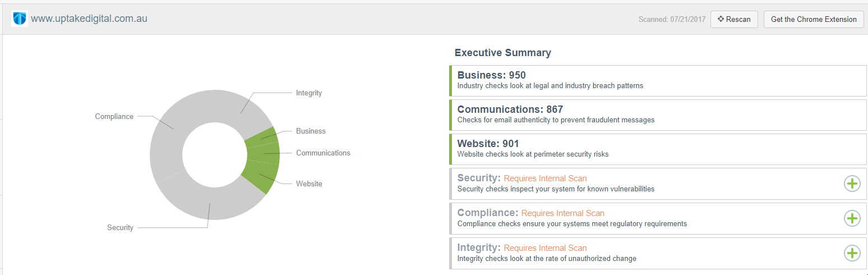Open the www.uptakedigital.com.au site link

click(89, 19)
